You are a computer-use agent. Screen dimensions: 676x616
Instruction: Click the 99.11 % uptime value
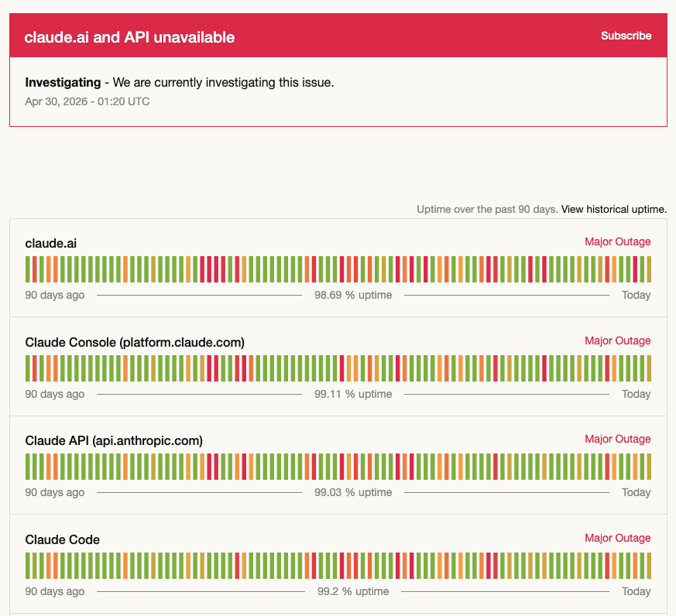(353, 394)
